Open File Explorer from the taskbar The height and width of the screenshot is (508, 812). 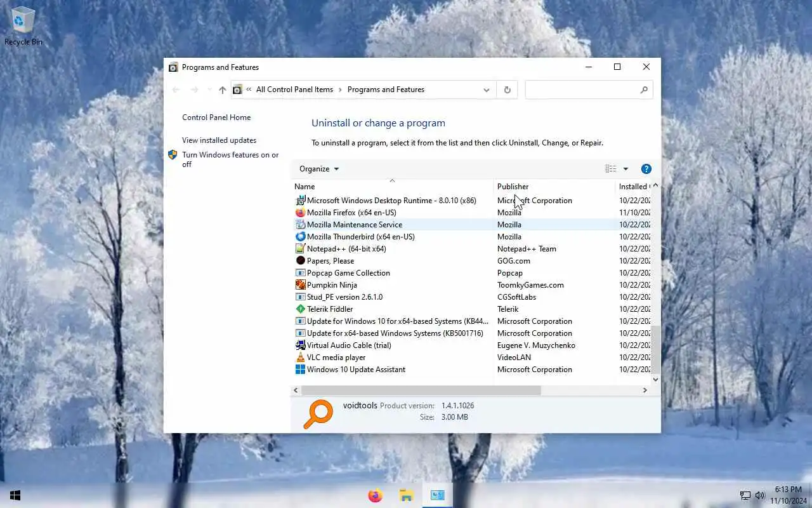coord(407,495)
